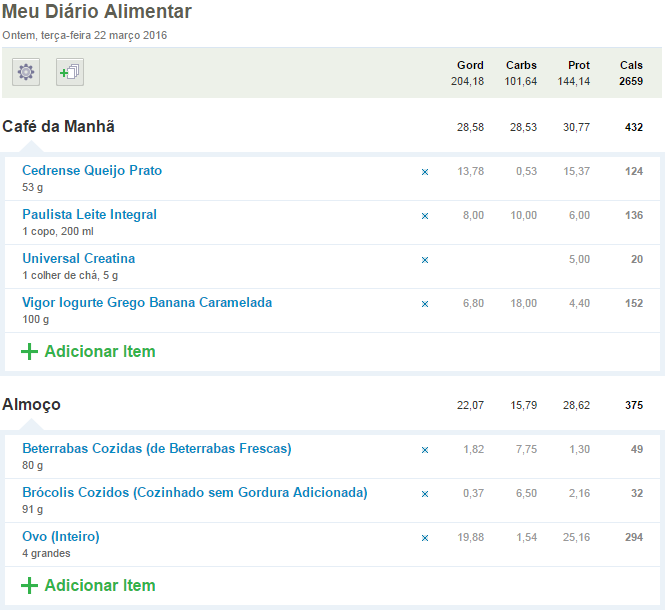Open Beterrabas Cozidas food link
The width and height of the screenshot is (667, 614).
(x=157, y=449)
